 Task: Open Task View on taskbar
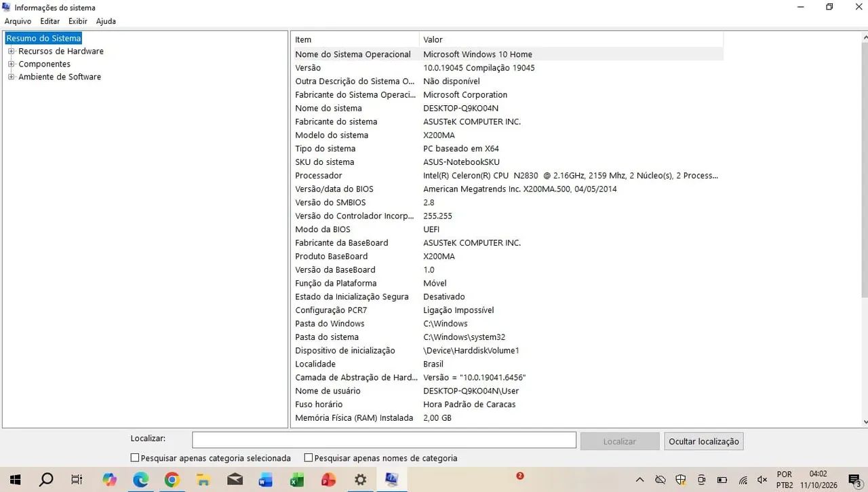[x=77, y=480]
